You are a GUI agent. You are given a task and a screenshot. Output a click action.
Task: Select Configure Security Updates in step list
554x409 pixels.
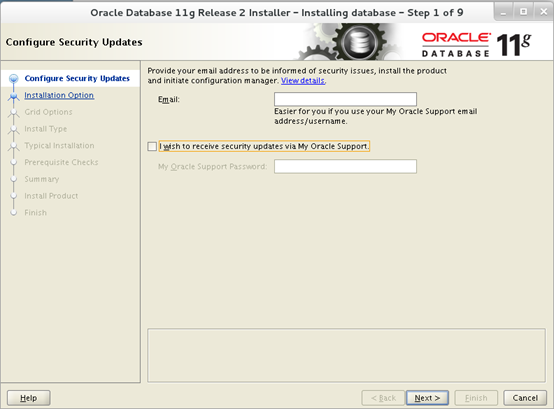(x=77, y=78)
